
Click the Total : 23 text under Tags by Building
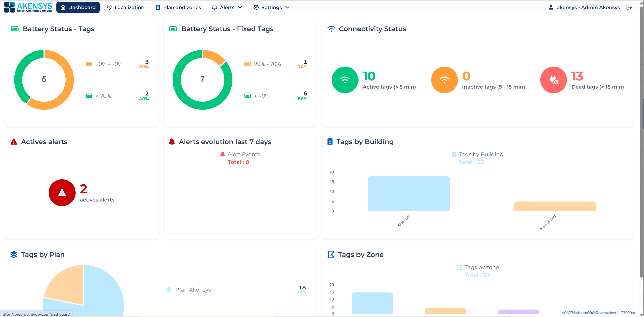coord(472,162)
